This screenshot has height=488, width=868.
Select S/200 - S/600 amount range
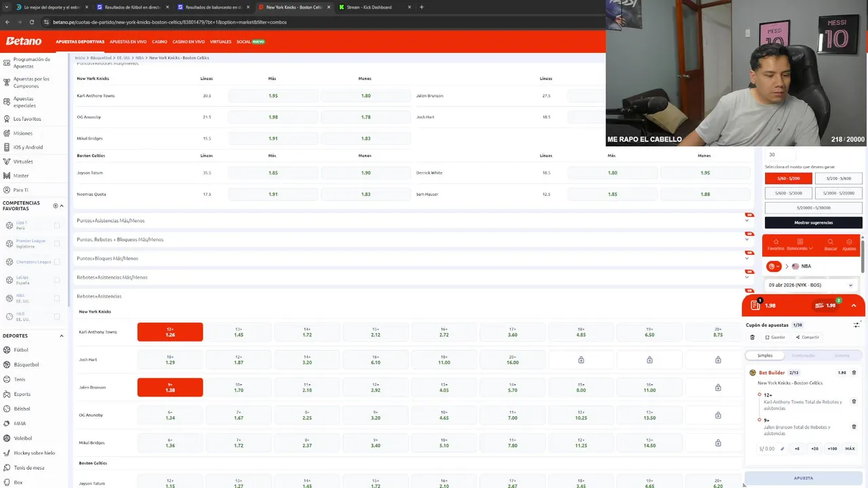coord(838,178)
